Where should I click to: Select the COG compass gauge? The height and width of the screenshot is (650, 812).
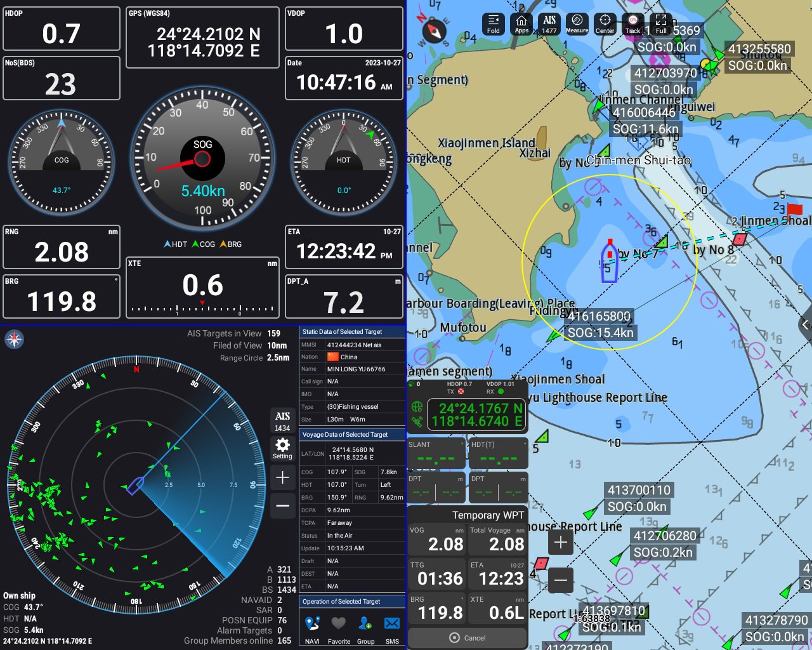pyautogui.click(x=62, y=162)
